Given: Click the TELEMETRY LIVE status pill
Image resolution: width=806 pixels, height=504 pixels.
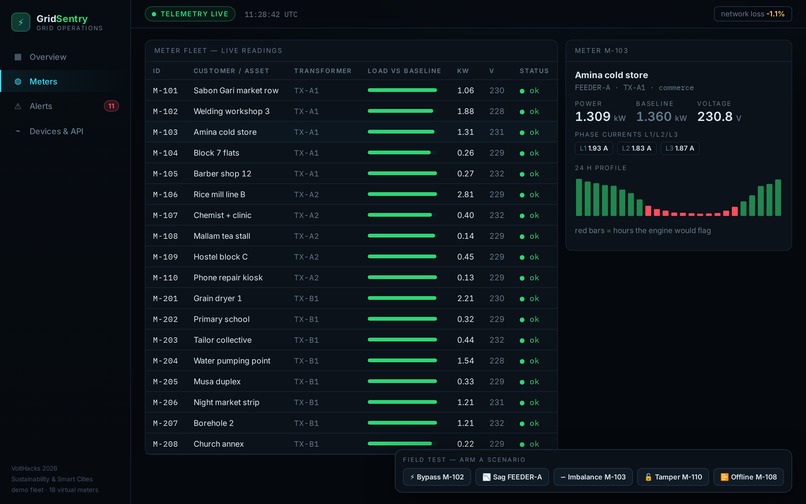Looking at the screenshot, I should click(x=190, y=14).
